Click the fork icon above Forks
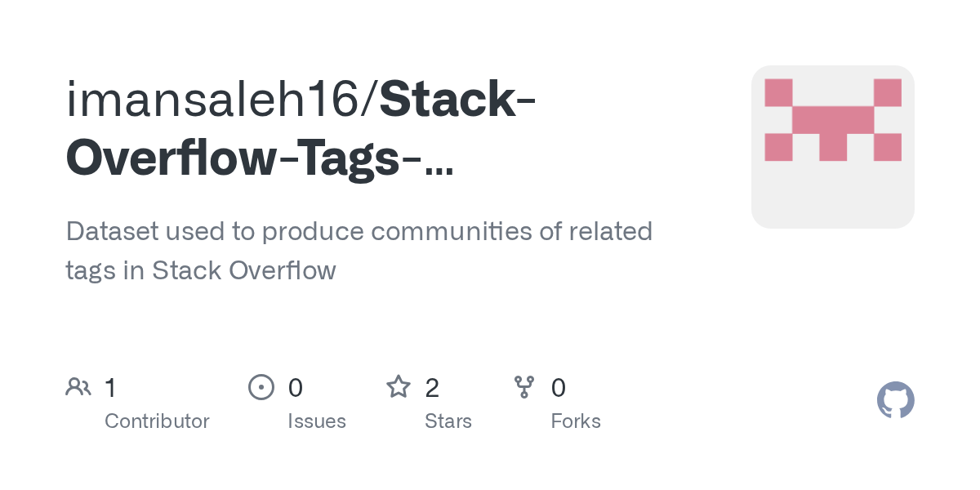The image size is (980, 490). pyautogui.click(x=523, y=386)
